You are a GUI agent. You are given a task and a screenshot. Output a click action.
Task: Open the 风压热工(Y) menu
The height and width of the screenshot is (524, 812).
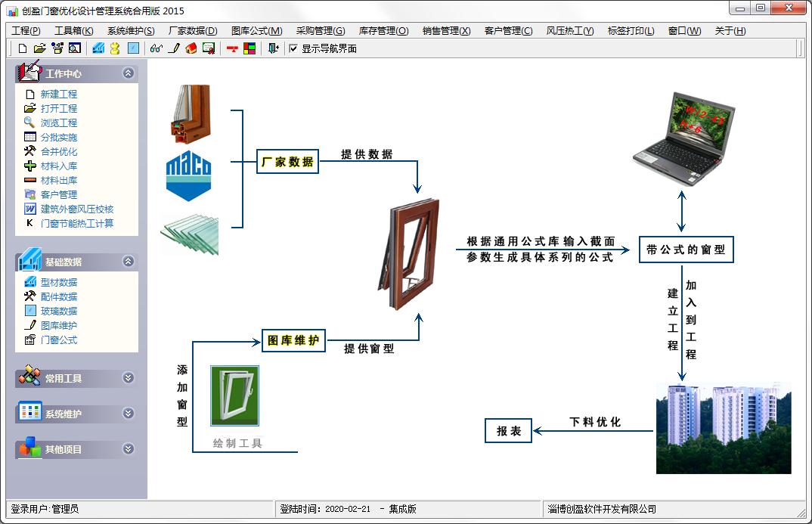tap(570, 30)
